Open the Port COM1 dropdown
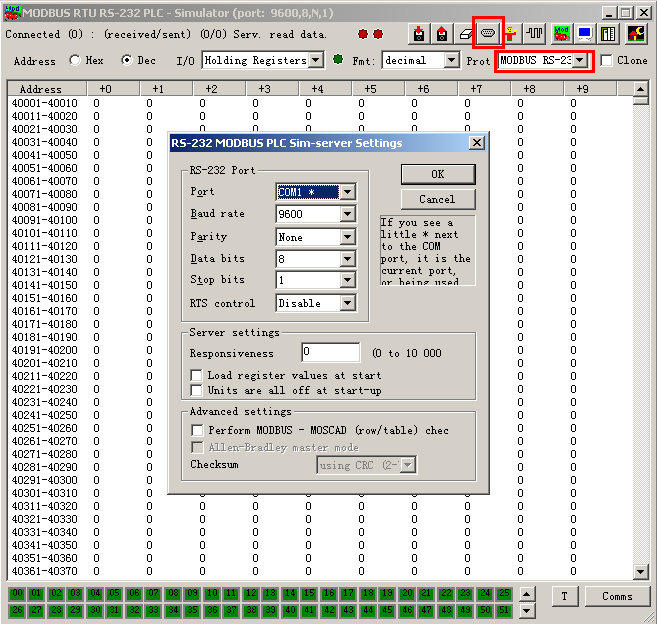Viewport: 657px width, 624px height. [x=347, y=192]
